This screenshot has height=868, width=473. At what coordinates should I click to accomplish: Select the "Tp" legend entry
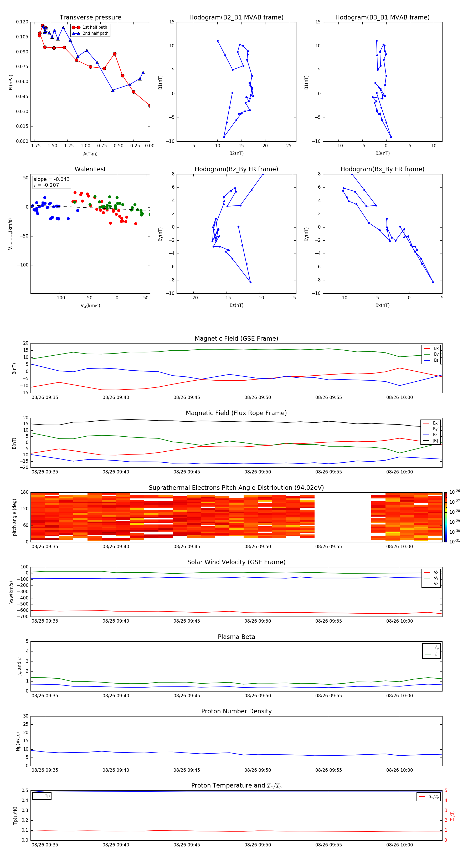pos(42,796)
